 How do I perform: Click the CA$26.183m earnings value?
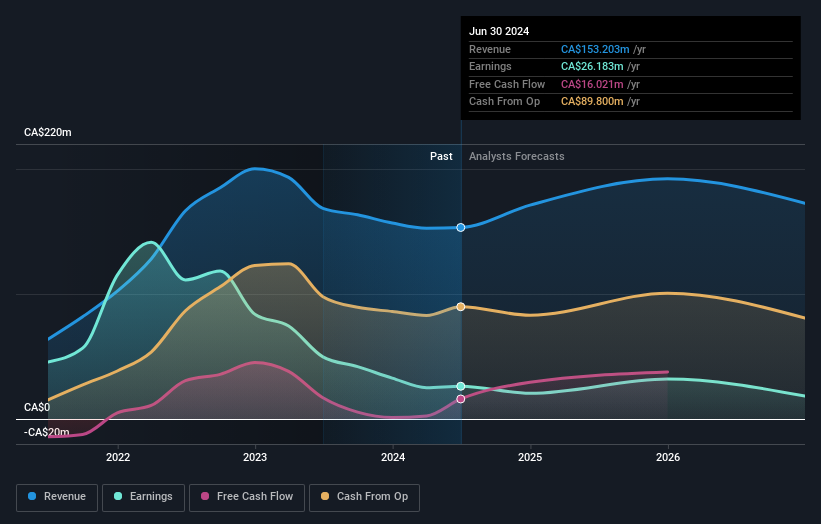(592, 66)
